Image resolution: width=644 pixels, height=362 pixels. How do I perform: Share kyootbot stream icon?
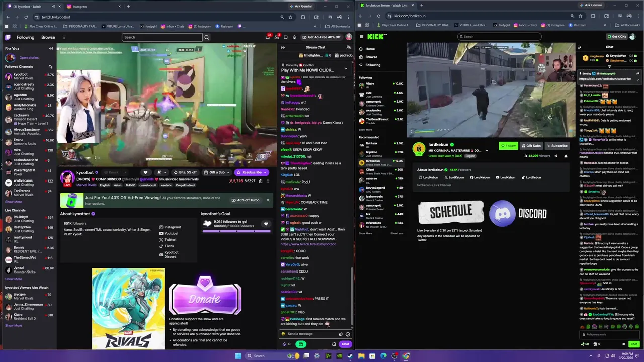(260, 181)
